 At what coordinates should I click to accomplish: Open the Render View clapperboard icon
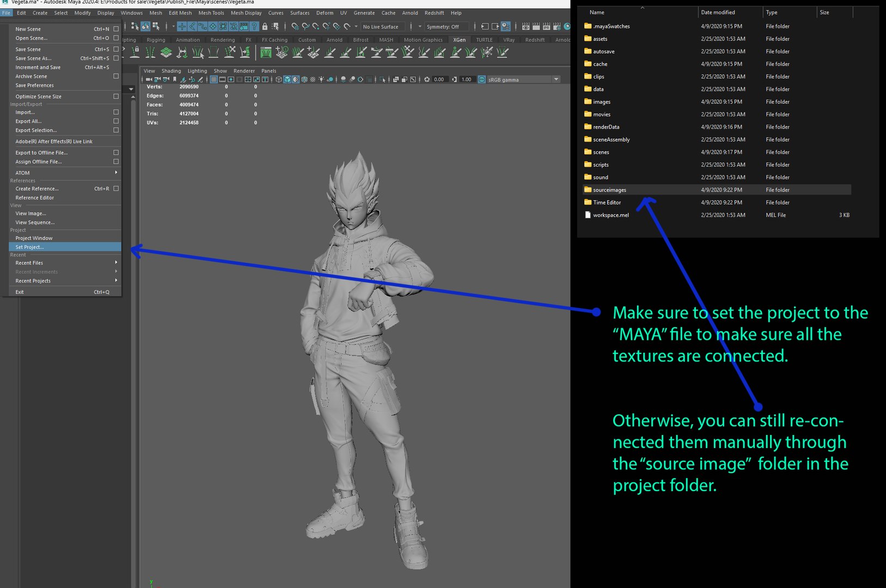pyautogui.click(x=526, y=26)
